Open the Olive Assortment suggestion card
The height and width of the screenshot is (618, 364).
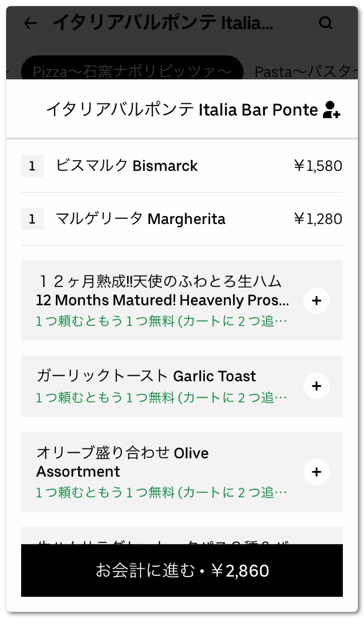coord(122,462)
